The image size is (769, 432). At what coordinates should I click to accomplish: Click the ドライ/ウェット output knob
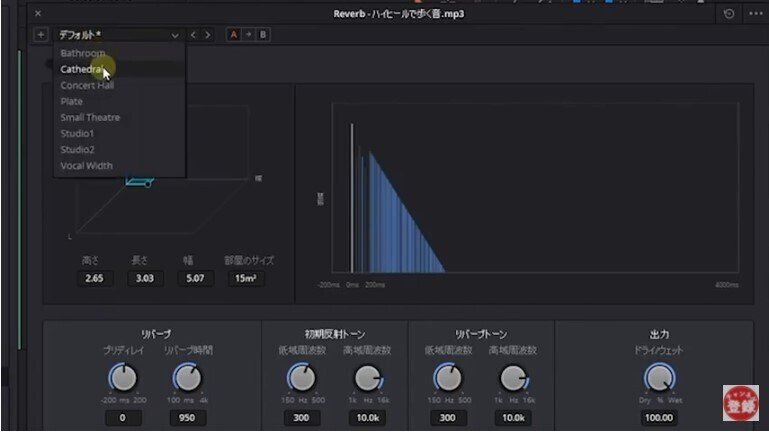pyautogui.click(x=659, y=378)
